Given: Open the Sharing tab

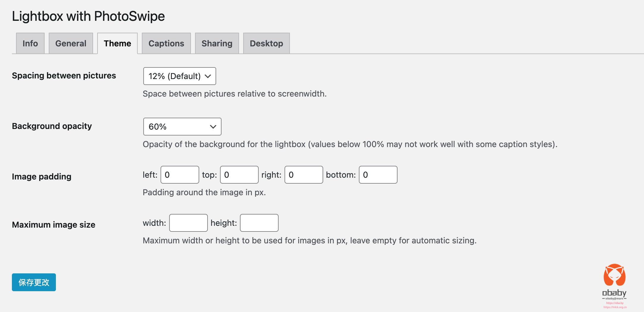Looking at the screenshot, I should (x=217, y=43).
